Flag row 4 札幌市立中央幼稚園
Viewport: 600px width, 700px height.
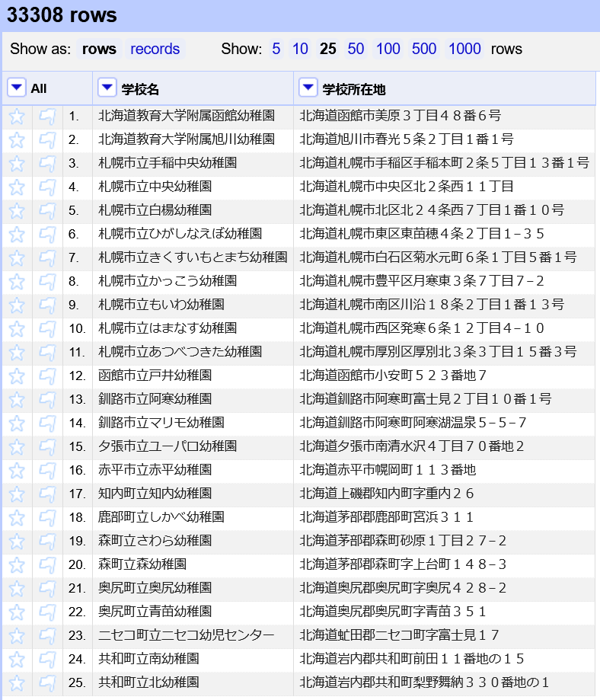point(47,187)
